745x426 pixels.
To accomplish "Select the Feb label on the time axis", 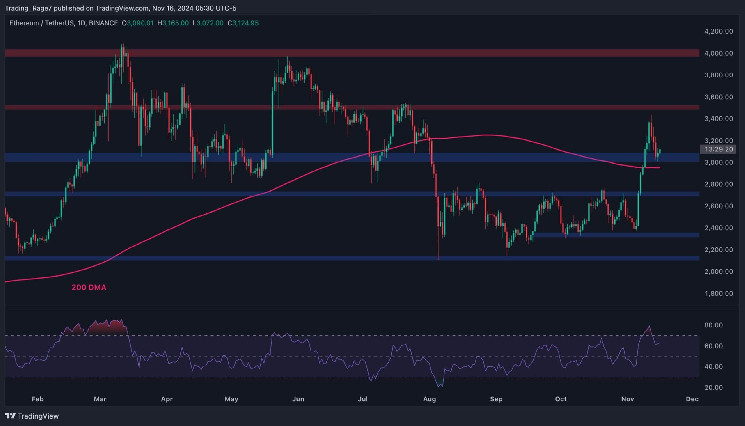I will click(36, 397).
